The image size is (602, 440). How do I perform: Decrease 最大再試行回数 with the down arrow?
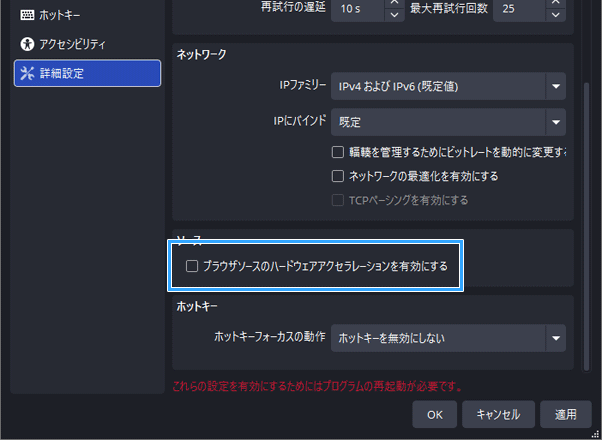[x=556, y=15]
